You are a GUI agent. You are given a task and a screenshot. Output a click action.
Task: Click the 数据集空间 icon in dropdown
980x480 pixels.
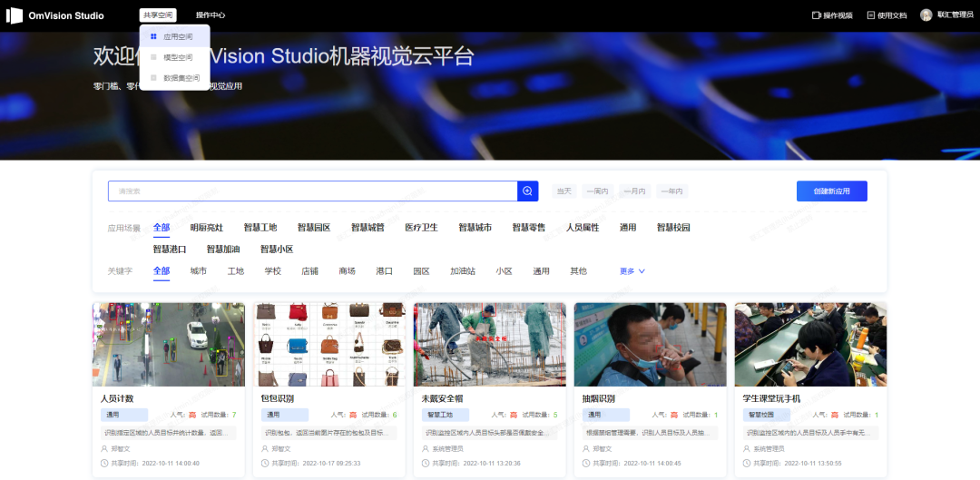(153, 78)
